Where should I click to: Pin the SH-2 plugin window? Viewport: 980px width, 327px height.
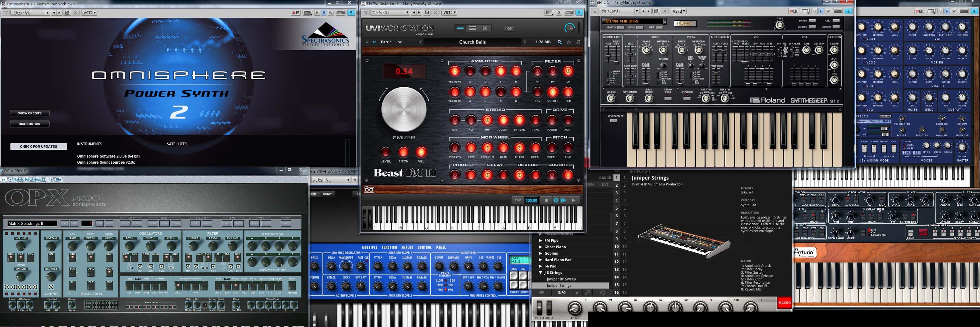coord(848,11)
